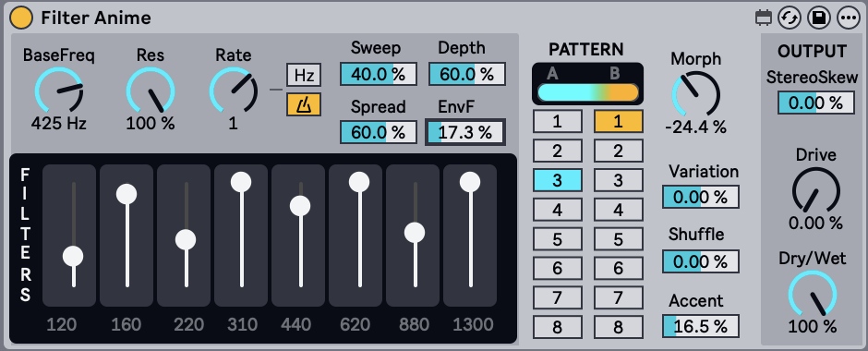Click the 120 filter slider handle

pos(73,257)
